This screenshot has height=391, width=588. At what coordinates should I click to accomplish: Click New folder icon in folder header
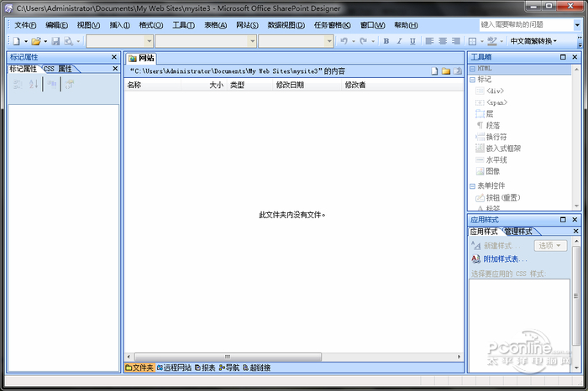[x=445, y=71]
